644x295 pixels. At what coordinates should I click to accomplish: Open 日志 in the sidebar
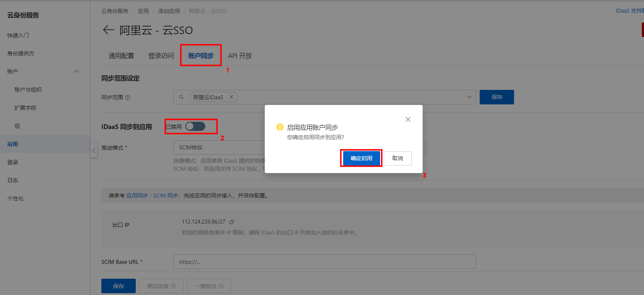click(13, 180)
